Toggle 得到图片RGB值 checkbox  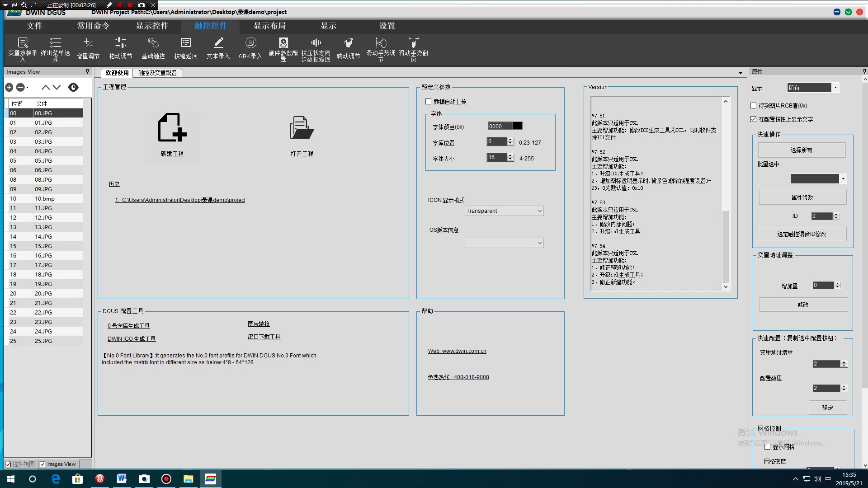click(753, 106)
